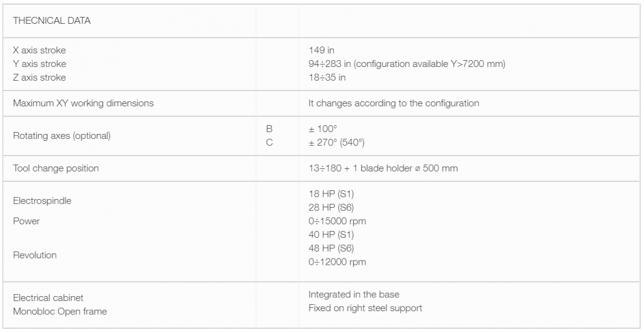Click the Y axis stroke label
Screen dimensions: 644x333
[39, 64]
